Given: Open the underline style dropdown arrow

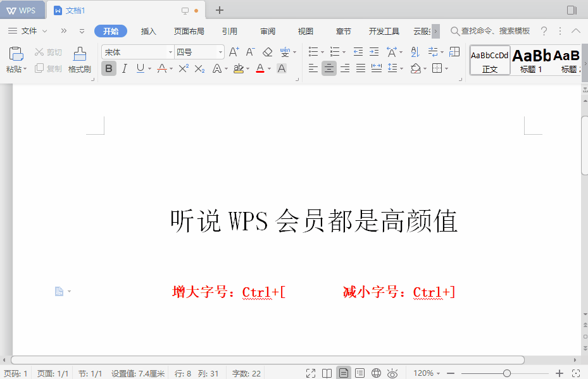Looking at the screenshot, I should (x=149, y=68).
